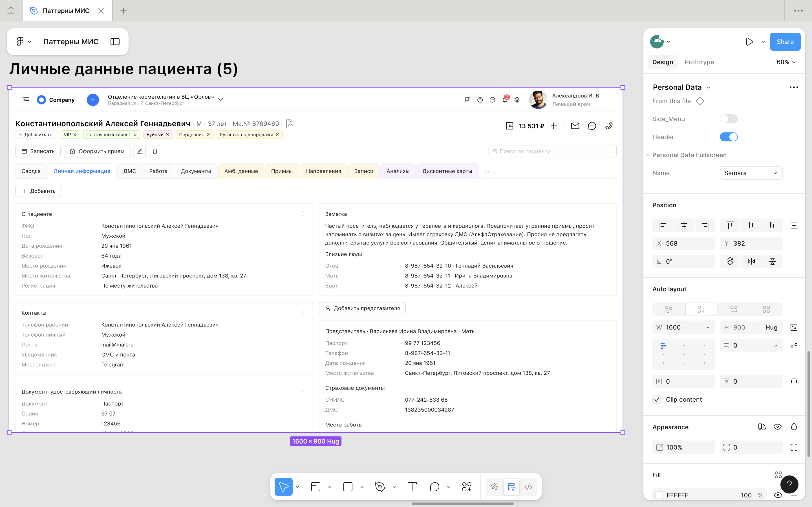The height and width of the screenshot is (507, 812).
Task: Toggle the sidebar panel icon
Action: point(115,42)
